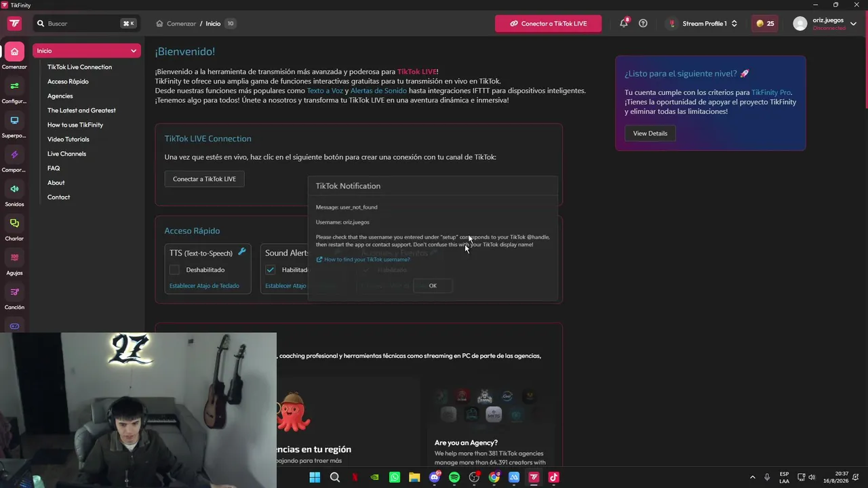Image resolution: width=868 pixels, height=488 pixels.
Task: Open the Comenzar home sidebar icon
Action: (14, 52)
